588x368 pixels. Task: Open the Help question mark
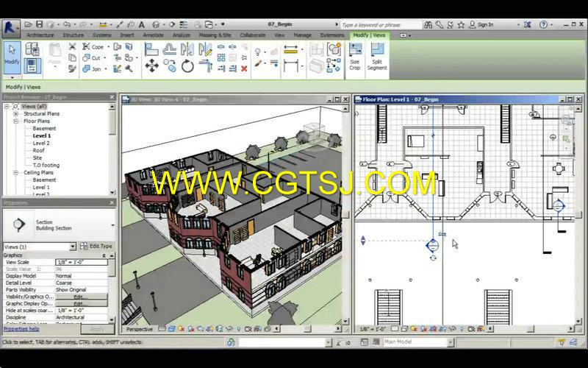(x=543, y=25)
